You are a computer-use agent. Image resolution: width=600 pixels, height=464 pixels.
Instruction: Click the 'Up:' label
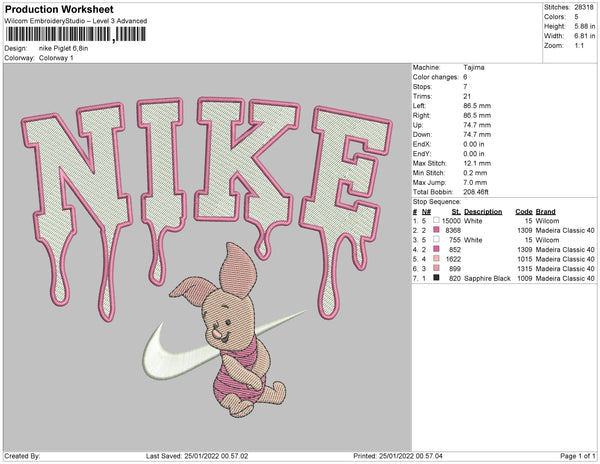click(418, 125)
